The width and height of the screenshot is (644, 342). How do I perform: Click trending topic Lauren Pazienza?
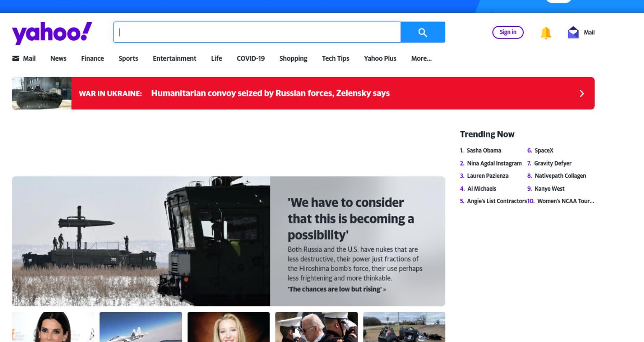[488, 176]
